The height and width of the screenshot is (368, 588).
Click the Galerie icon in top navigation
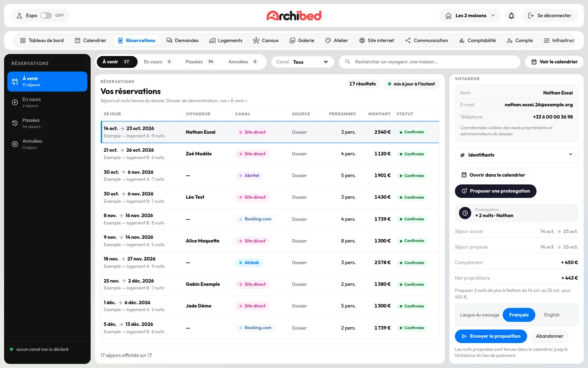[292, 40]
